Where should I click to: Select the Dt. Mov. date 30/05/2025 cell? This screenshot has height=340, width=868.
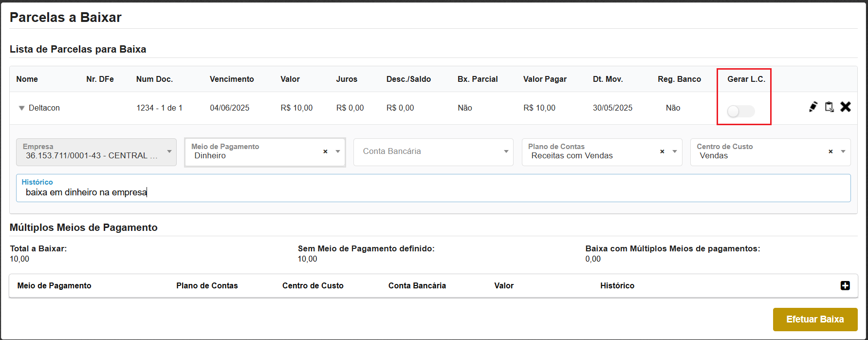click(612, 108)
